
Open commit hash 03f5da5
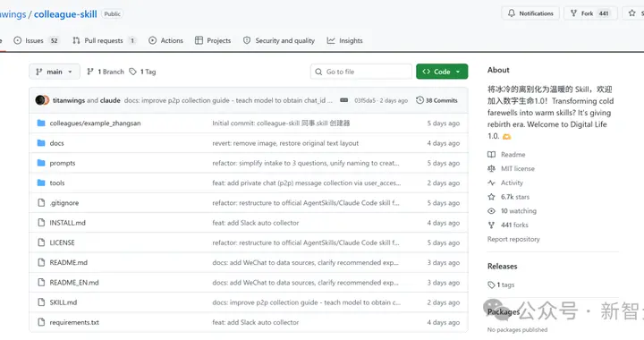365,100
